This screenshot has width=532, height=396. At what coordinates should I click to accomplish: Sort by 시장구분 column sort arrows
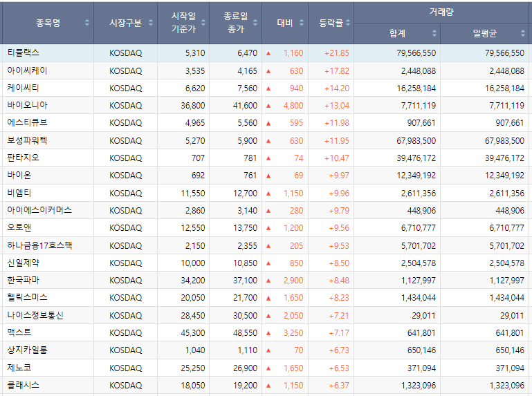click(x=151, y=23)
